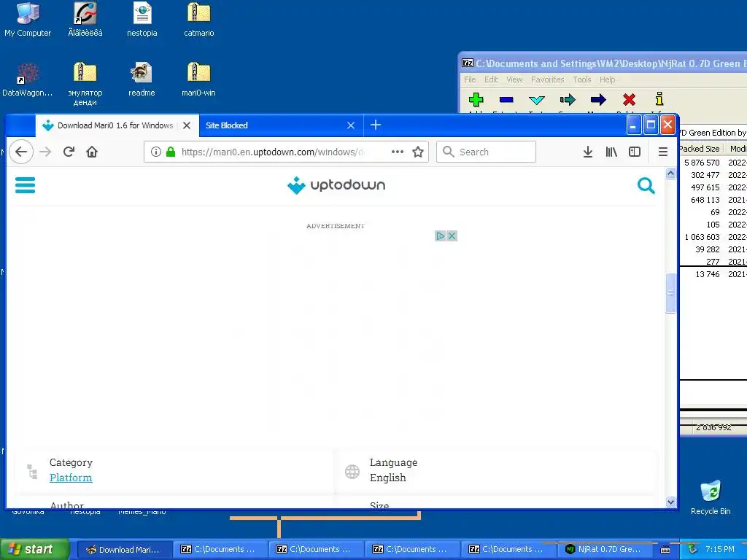Open Firefox library icon
This screenshot has height=560, width=747.
(611, 152)
